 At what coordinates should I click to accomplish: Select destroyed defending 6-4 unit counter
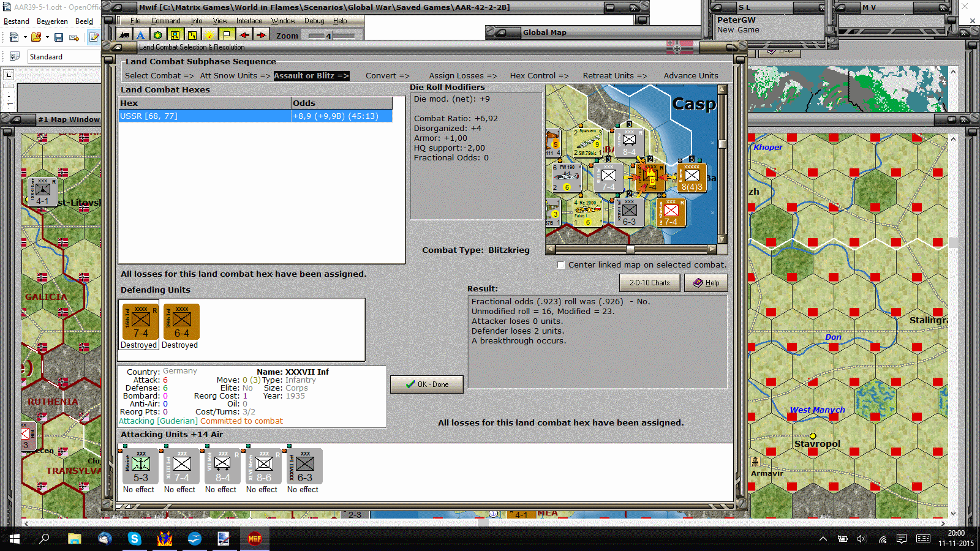(x=181, y=321)
